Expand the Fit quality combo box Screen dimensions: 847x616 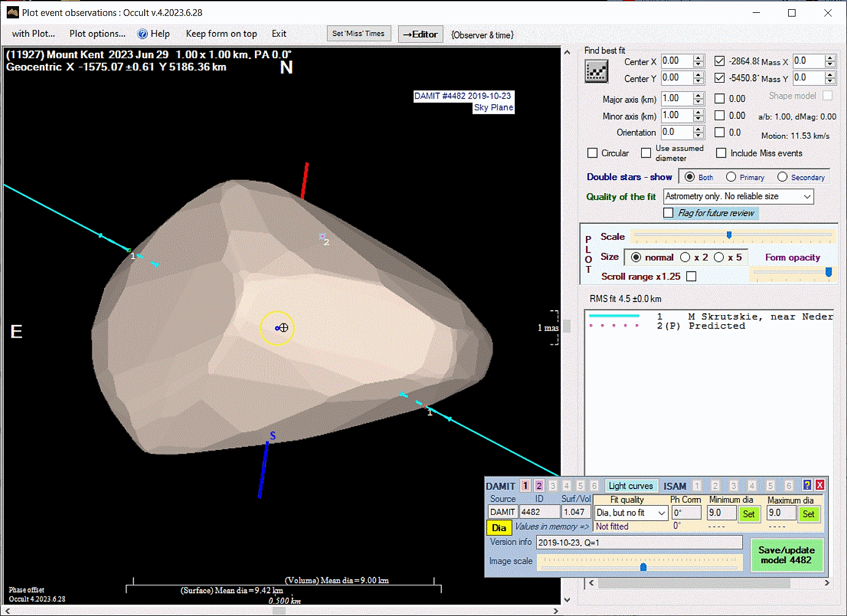coord(661,513)
